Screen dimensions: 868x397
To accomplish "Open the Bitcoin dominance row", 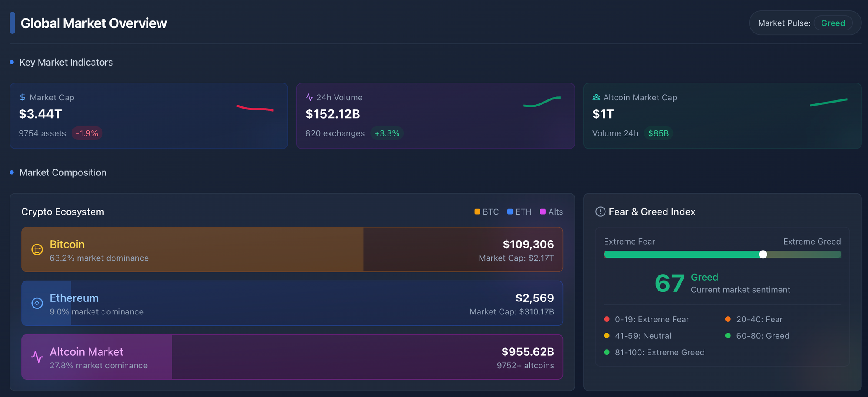I will 292,249.
